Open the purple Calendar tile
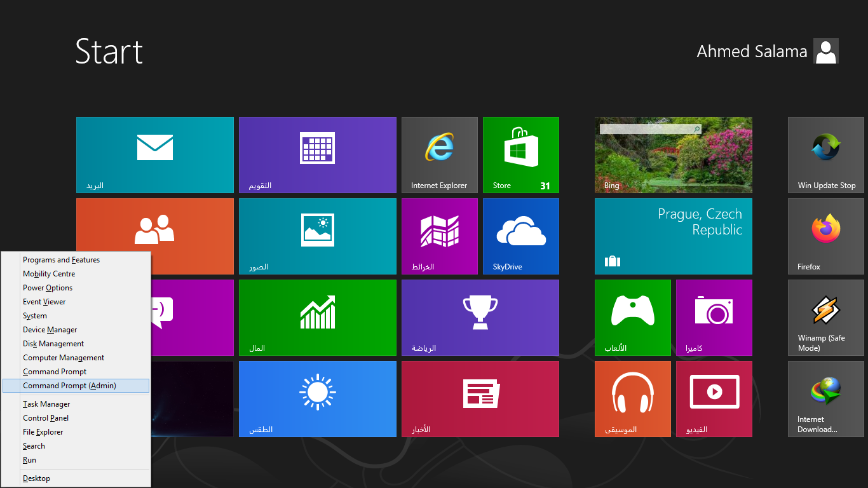The width and height of the screenshot is (868, 488). tap(318, 155)
